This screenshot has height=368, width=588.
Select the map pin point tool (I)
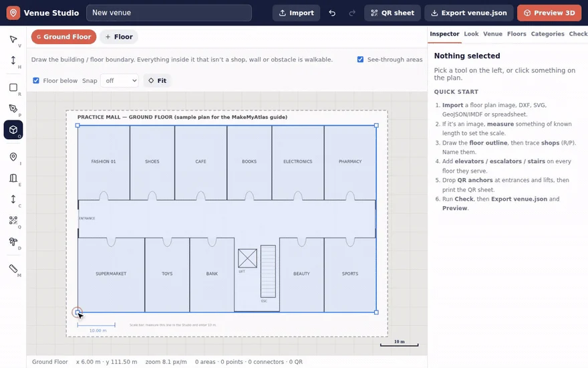pos(13,157)
